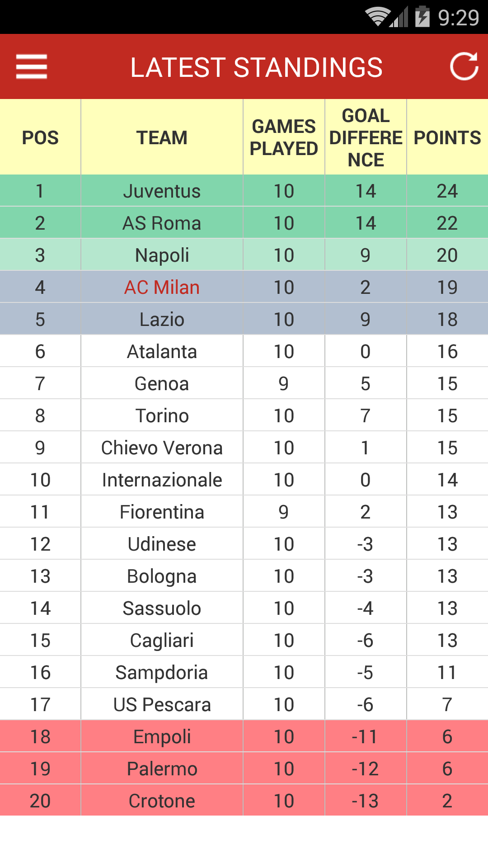Tap Chievo Verona in the table
The image size is (488, 868).
click(x=162, y=448)
